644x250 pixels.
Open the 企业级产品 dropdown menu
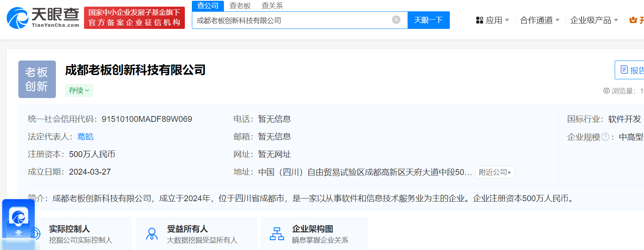pyautogui.click(x=594, y=20)
